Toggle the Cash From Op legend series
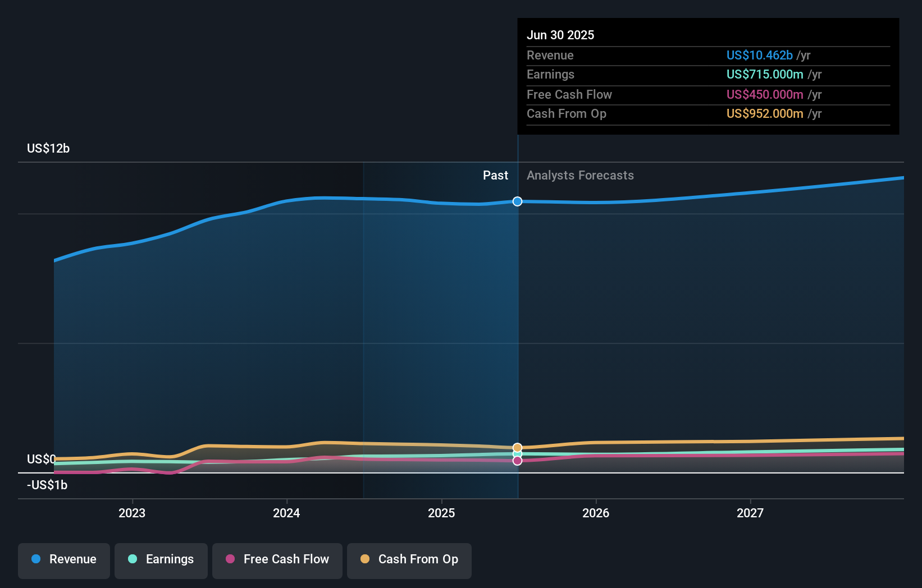Screen dimensions: 922x588 coord(409,561)
